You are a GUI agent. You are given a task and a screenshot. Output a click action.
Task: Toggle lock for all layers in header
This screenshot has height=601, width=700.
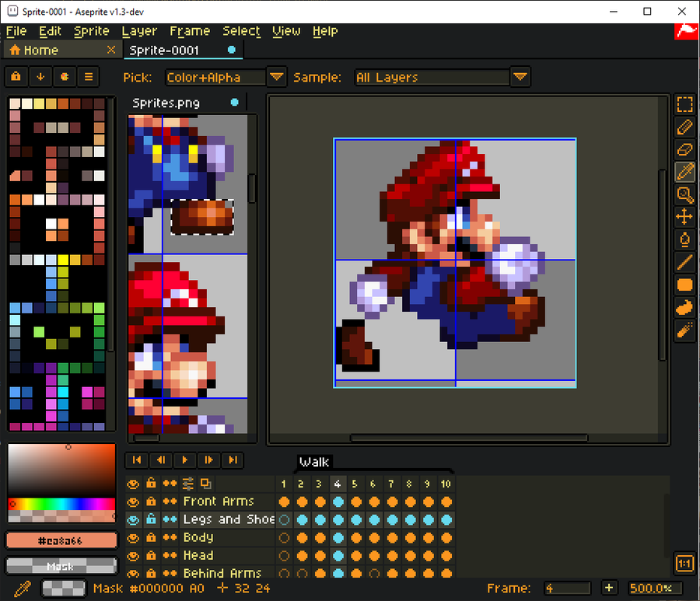pyautogui.click(x=152, y=484)
